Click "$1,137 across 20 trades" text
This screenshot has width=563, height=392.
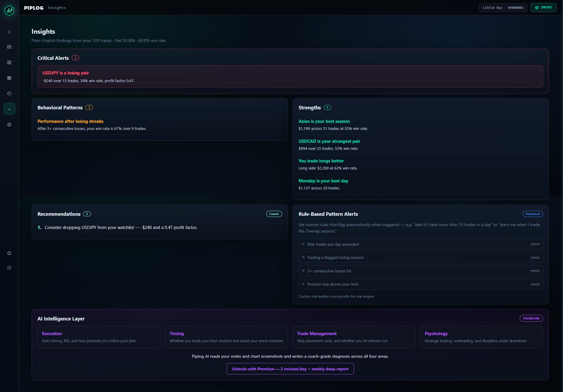[x=319, y=188]
